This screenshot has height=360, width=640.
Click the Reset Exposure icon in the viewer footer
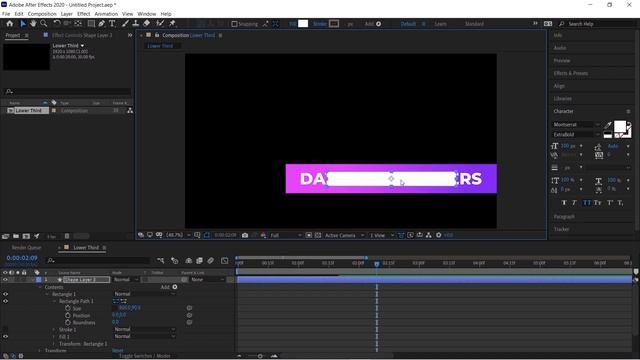pyautogui.click(x=439, y=235)
